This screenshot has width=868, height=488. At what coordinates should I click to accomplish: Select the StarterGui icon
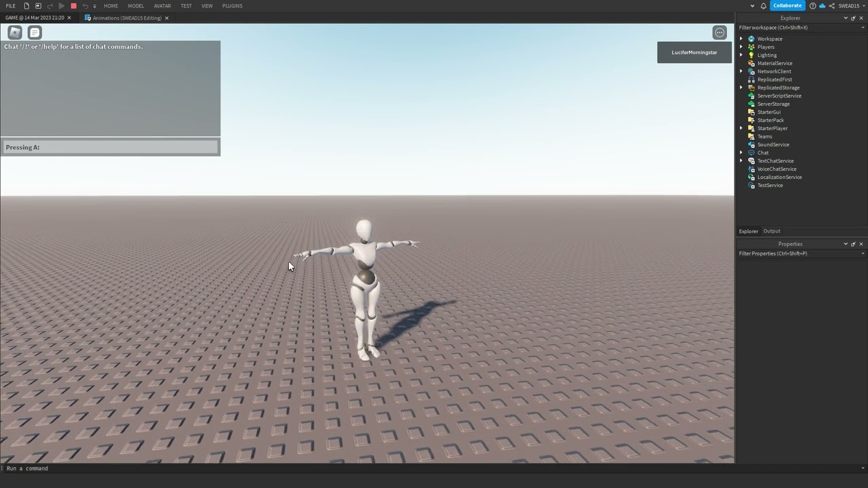coord(751,112)
